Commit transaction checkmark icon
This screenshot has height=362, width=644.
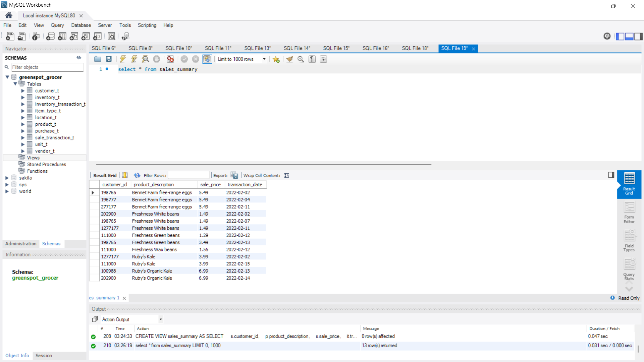tap(184, 59)
